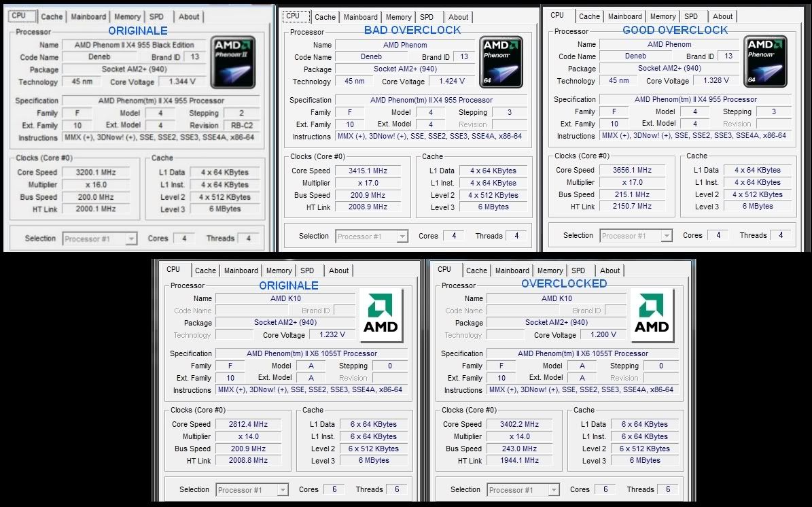This screenshot has width=812, height=507.
Task: Click the Bus Speed value 243.0 MHz
Action: click(x=519, y=449)
